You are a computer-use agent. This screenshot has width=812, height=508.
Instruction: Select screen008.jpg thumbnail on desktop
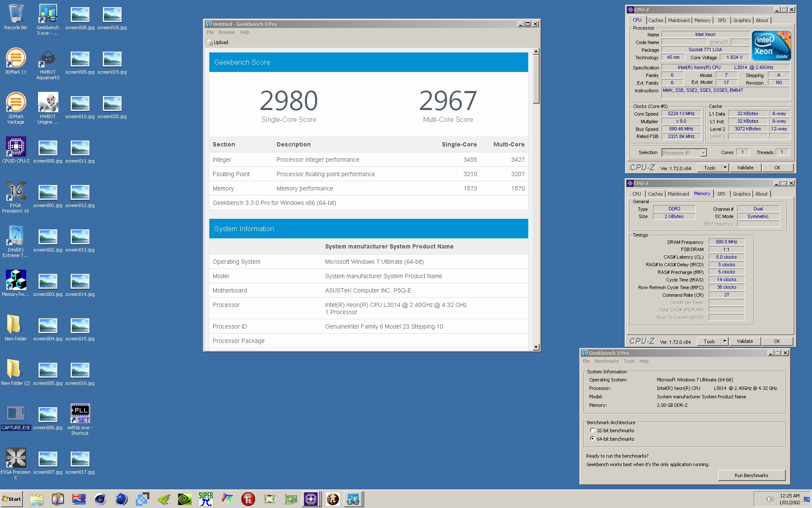click(80, 17)
